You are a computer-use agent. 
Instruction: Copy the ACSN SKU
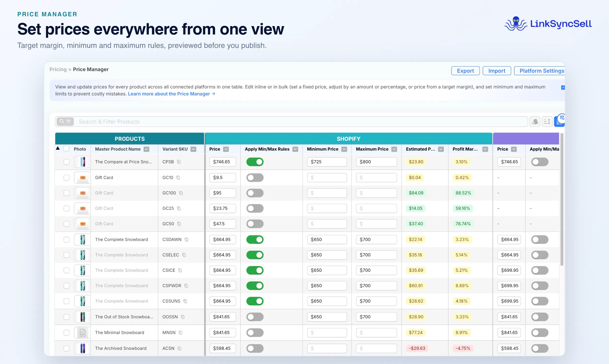(x=180, y=348)
